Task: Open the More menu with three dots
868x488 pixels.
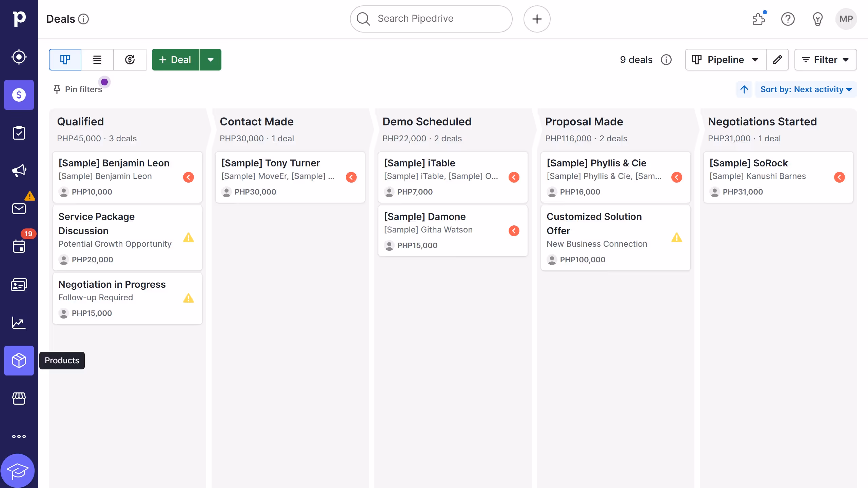Action: pyautogui.click(x=19, y=436)
